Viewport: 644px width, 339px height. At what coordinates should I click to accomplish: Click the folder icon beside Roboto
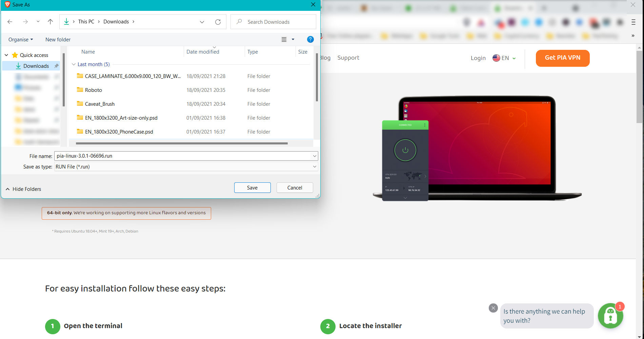click(x=80, y=90)
